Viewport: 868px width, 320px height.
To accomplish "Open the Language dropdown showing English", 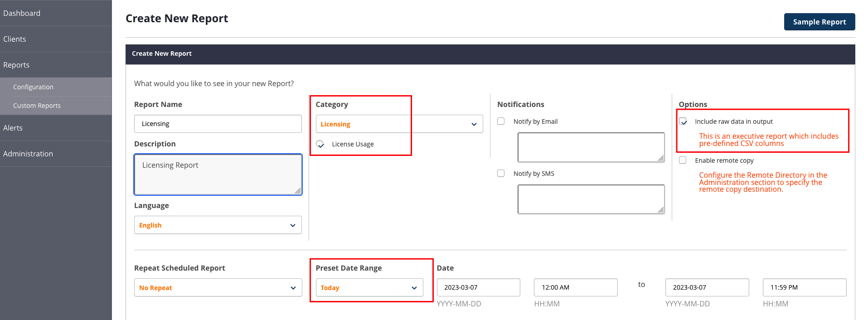I will [218, 225].
